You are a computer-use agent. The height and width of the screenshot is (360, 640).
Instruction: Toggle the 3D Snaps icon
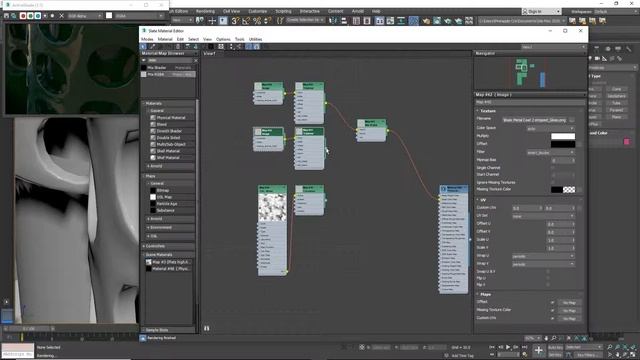(236, 20)
